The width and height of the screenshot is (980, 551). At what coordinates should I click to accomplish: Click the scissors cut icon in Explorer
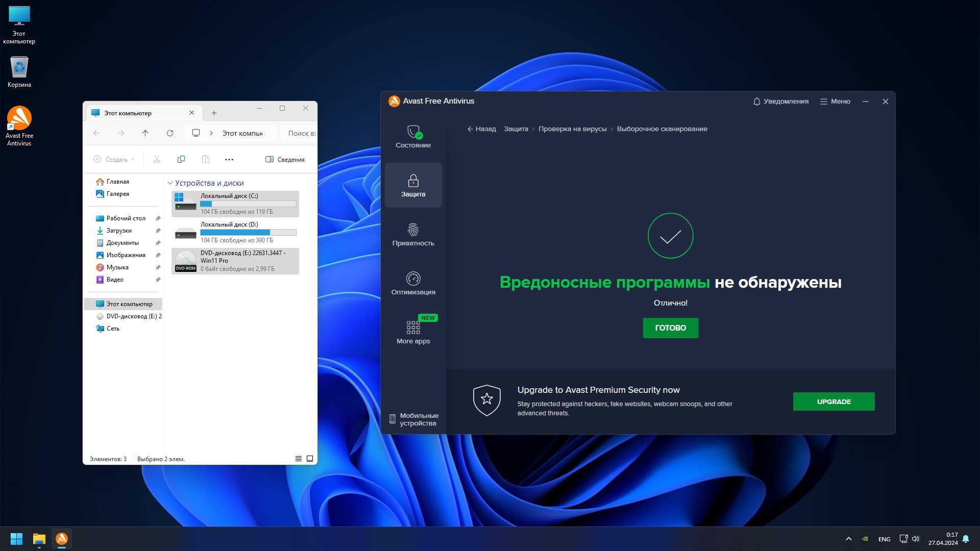click(x=157, y=160)
